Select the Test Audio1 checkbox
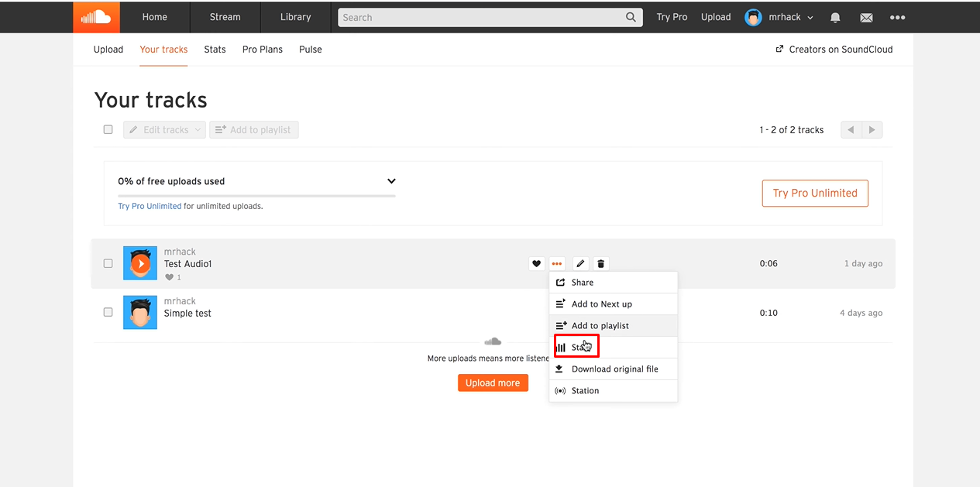Image resolution: width=980 pixels, height=487 pixels. pyautogui.click(x=108, y=263)
